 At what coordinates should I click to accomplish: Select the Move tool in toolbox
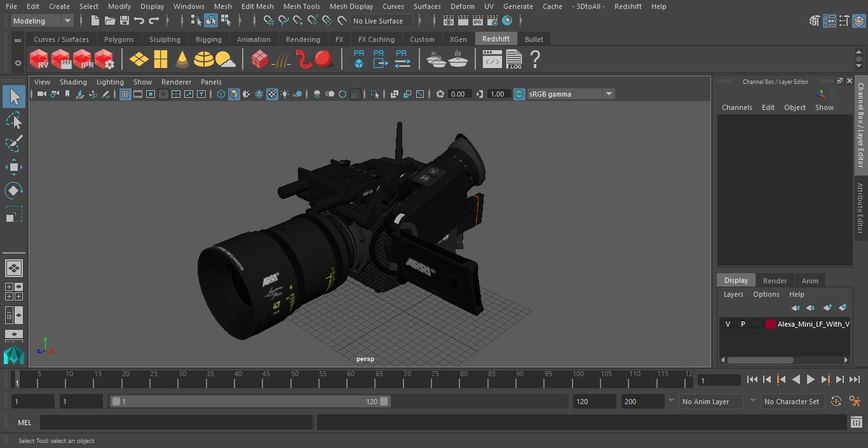click(14, 167)
